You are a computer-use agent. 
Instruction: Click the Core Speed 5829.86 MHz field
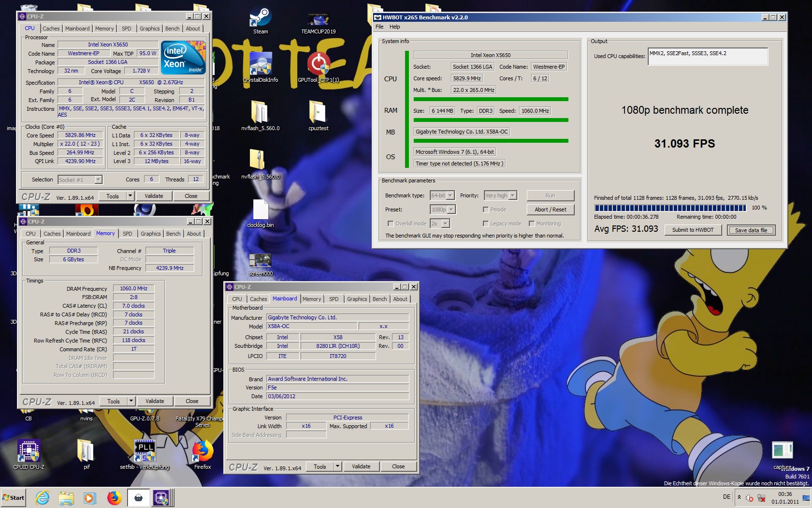80,135
